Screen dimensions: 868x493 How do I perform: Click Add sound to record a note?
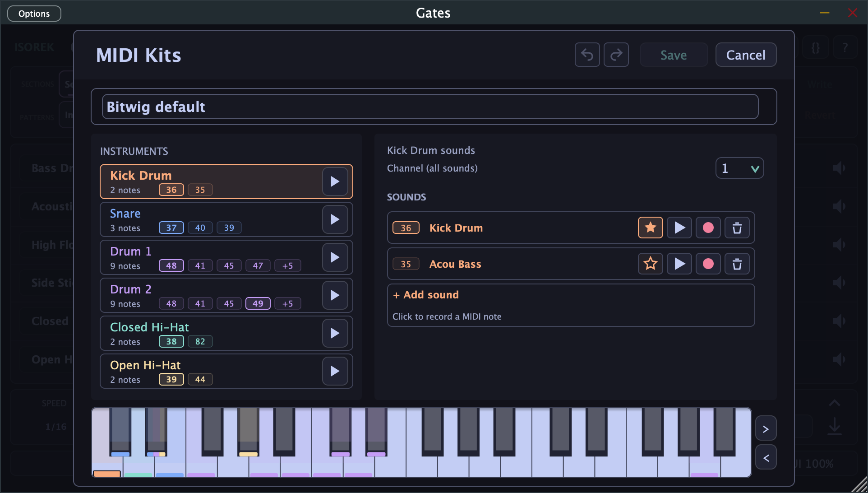(571, 305)
